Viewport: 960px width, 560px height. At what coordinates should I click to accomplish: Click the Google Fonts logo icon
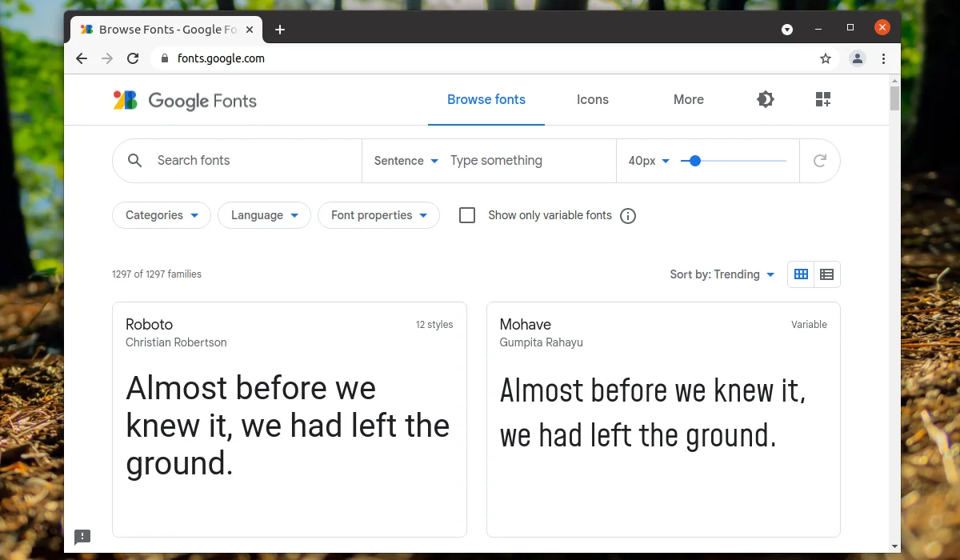pos(126,100)
